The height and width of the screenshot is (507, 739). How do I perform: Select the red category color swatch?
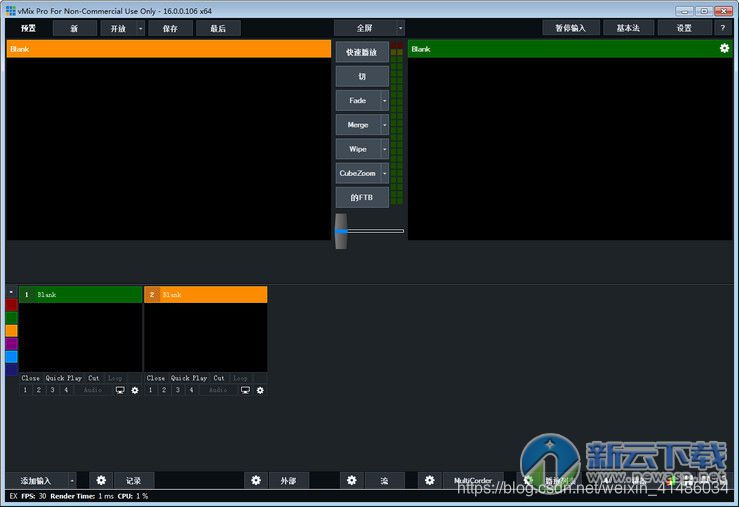[x=12, y=305]
